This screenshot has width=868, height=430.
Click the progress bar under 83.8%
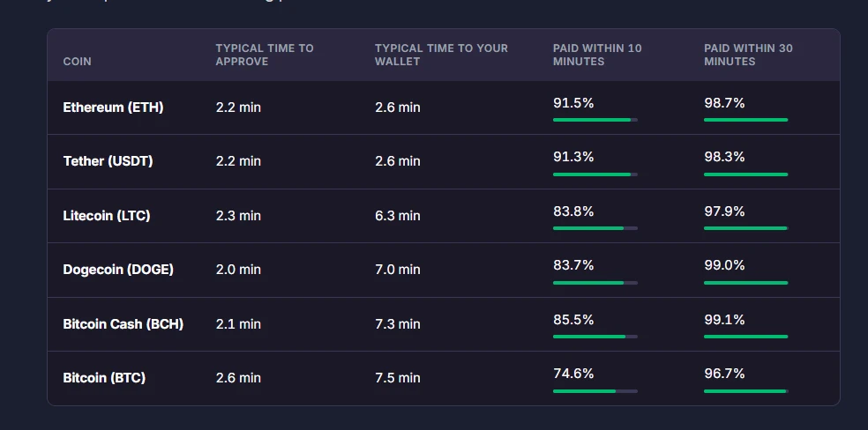click(x=595, y=227)
